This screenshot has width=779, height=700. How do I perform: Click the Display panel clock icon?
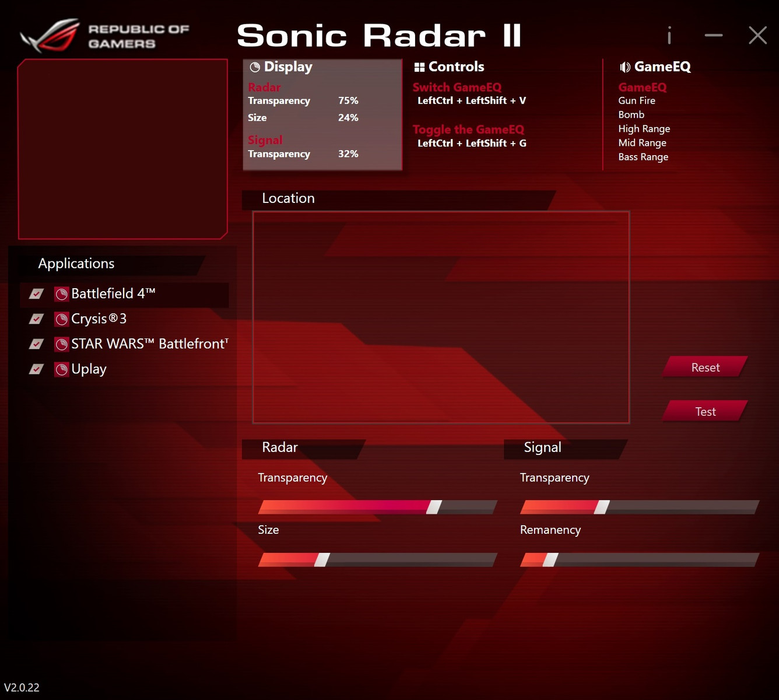(x=255, y=67)
